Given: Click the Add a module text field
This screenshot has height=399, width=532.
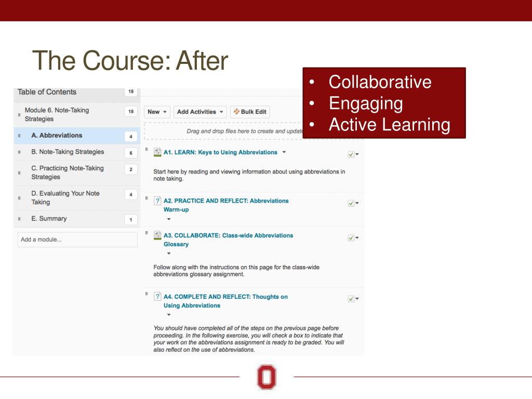Looking at the screenshot, I should [78, 240].
